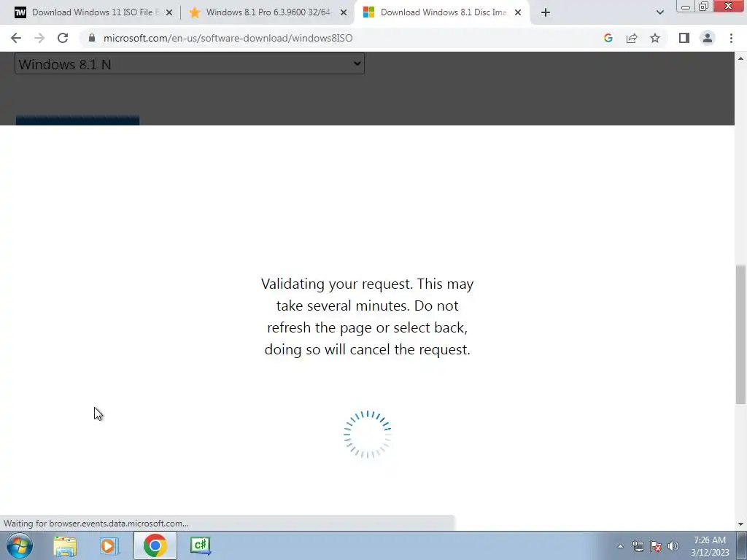This screenshot has width=747, height=560.
Task: Click the scrollbar up arrow
Action: pyautogui.click(x=740, y=58)
